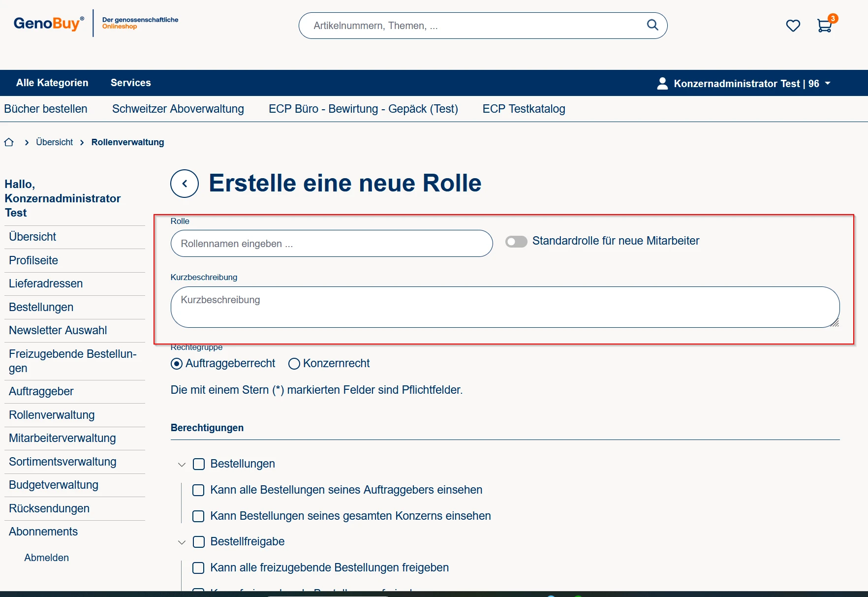
Task: Enable Kann alle freizugebende Bestellungen freigeben
Action: (x=198, y=568)
